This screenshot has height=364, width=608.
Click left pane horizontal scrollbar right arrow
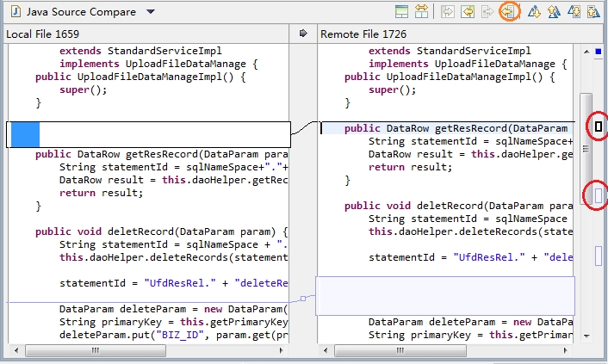click(281, 350)
